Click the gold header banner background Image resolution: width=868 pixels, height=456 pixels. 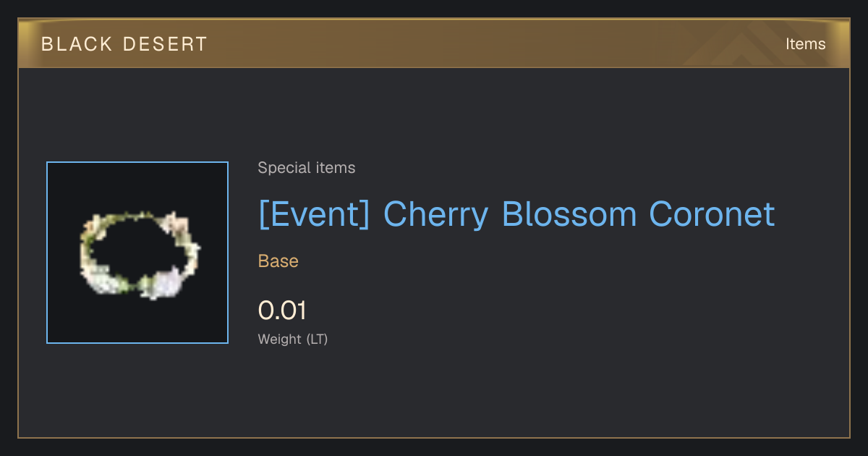tap(434, 44)
